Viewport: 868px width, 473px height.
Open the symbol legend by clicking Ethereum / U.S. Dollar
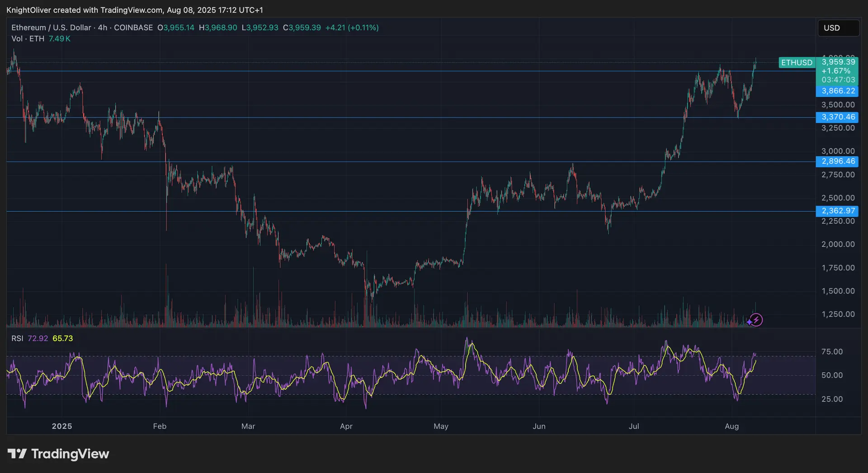[x=51, y=28]
